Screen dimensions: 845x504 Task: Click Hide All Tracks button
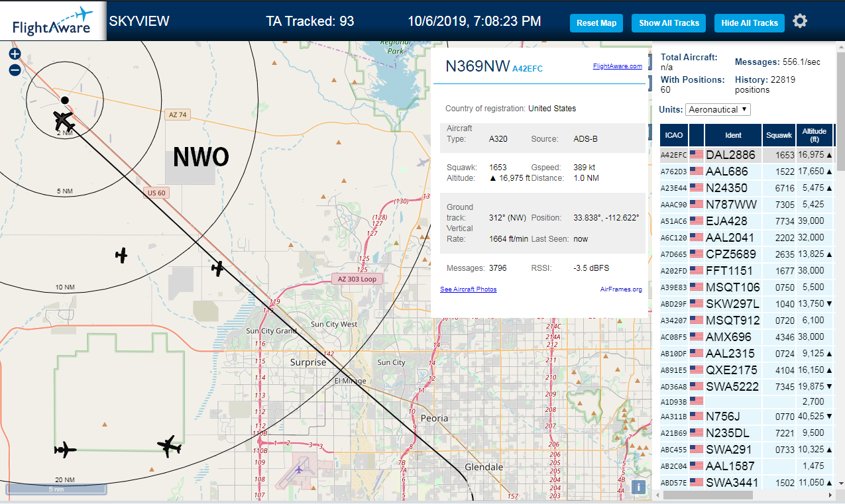coord(750,23)
